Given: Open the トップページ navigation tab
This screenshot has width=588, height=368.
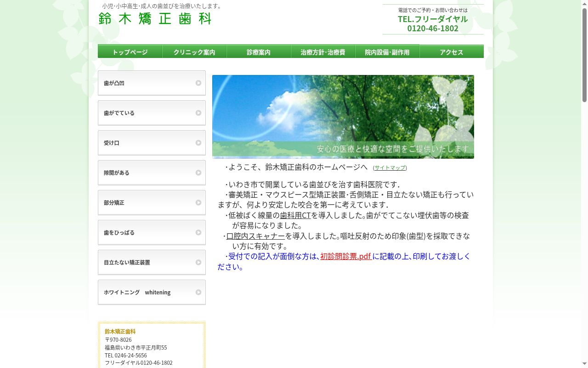Looking at the screenshot, I should (130, 52).
